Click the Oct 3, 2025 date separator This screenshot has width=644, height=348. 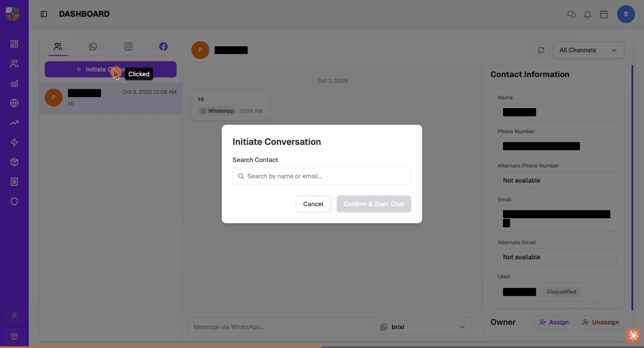332,81
